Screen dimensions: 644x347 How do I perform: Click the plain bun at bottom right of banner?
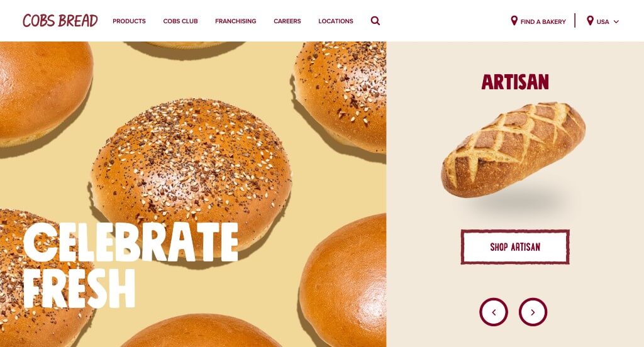coord(344,279)
